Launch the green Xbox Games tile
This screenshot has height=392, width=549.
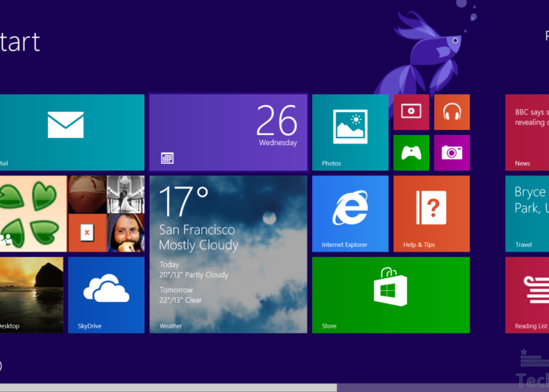coord(411,152)
